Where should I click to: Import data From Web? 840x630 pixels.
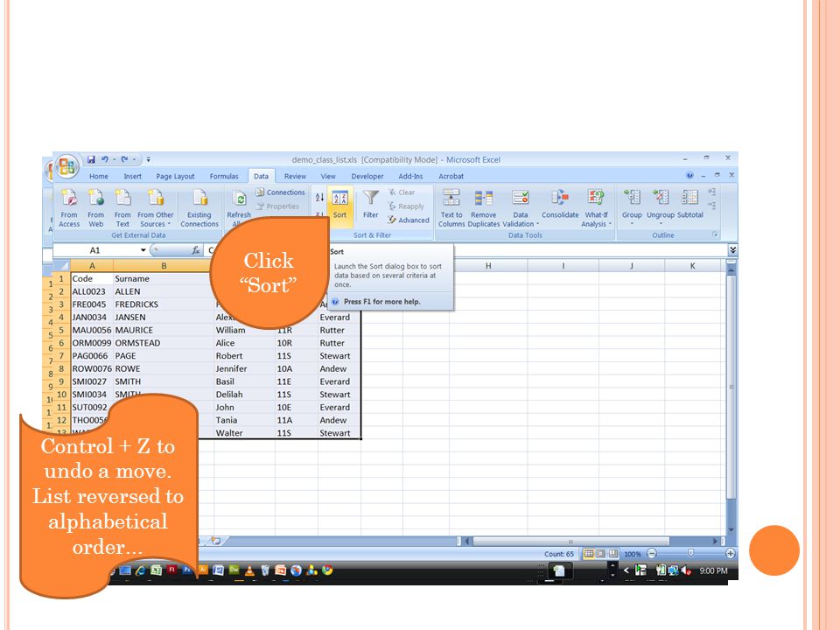96,208
